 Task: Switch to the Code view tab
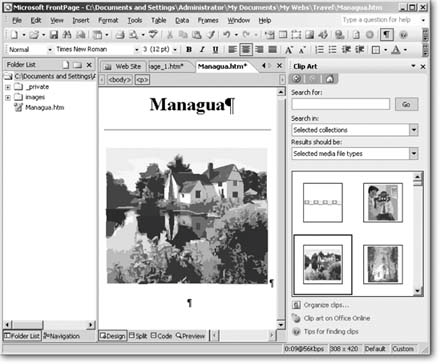(162, 336)
